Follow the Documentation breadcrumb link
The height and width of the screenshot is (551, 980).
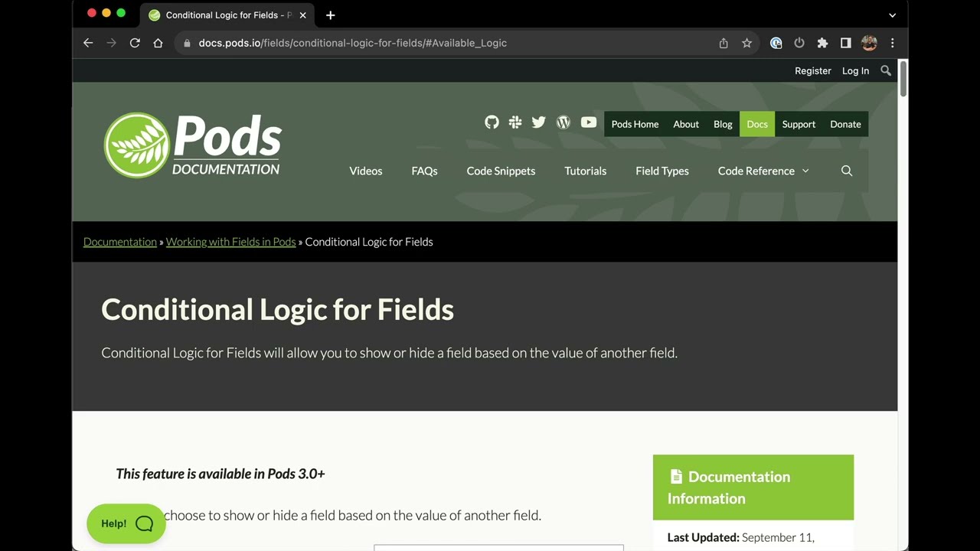point(120,242)
